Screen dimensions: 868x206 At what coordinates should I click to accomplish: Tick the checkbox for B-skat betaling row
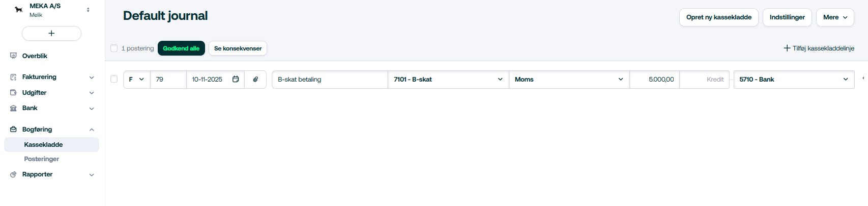click(x=114, y=79)
